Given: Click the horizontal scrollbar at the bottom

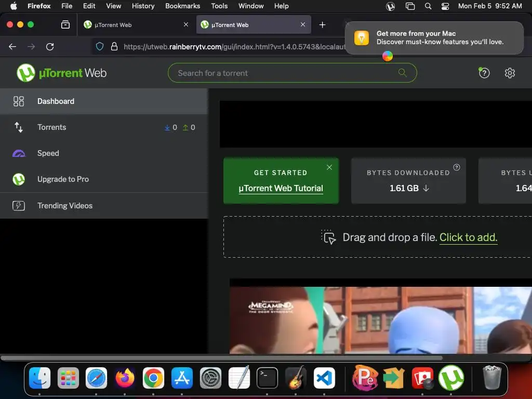Looking at the screenshot, I should click(221, 357).
